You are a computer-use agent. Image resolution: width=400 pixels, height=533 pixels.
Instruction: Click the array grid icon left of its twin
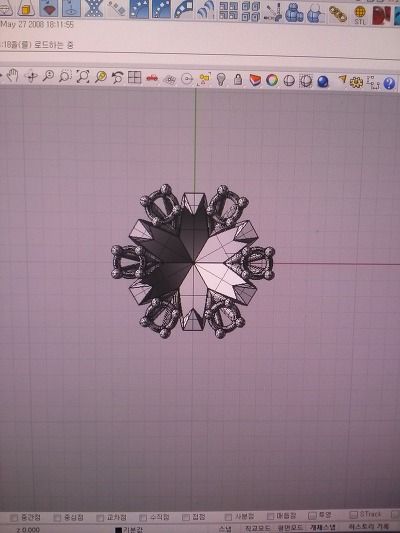point(228,11)
